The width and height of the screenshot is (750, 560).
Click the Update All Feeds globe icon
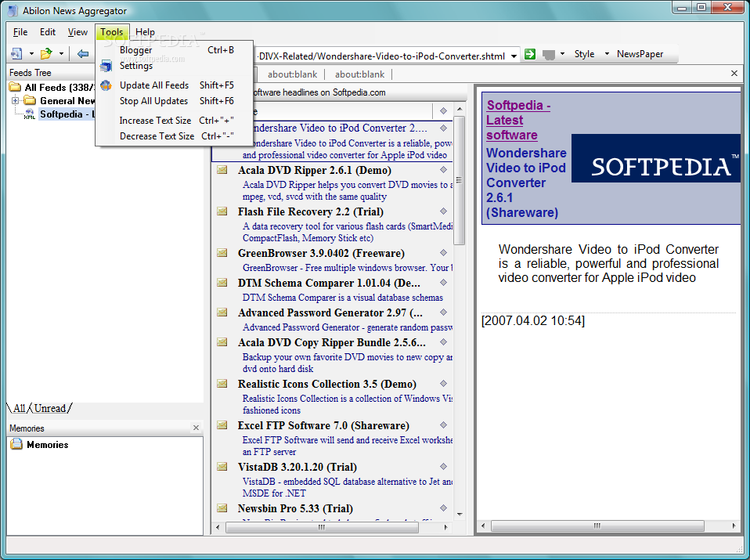pyautogui.click(x=106, y=85)
